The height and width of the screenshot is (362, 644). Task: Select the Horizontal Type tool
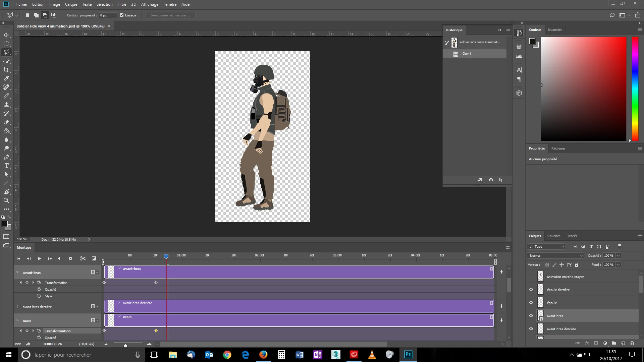6,166
